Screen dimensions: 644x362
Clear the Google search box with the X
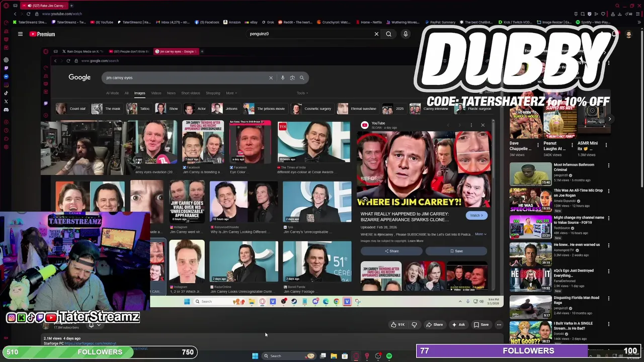pyautogui.click(x=271, y=78)
